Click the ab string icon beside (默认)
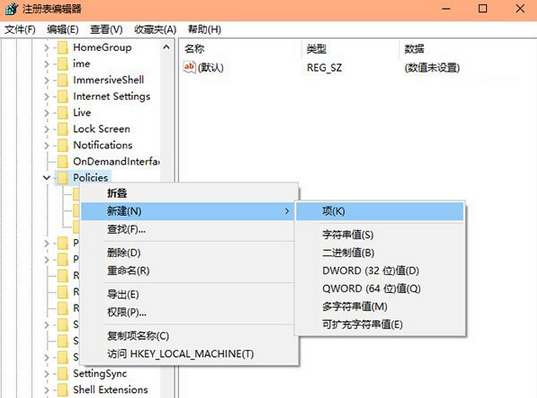Screen dimensions: 537x398 coord(189,67)
